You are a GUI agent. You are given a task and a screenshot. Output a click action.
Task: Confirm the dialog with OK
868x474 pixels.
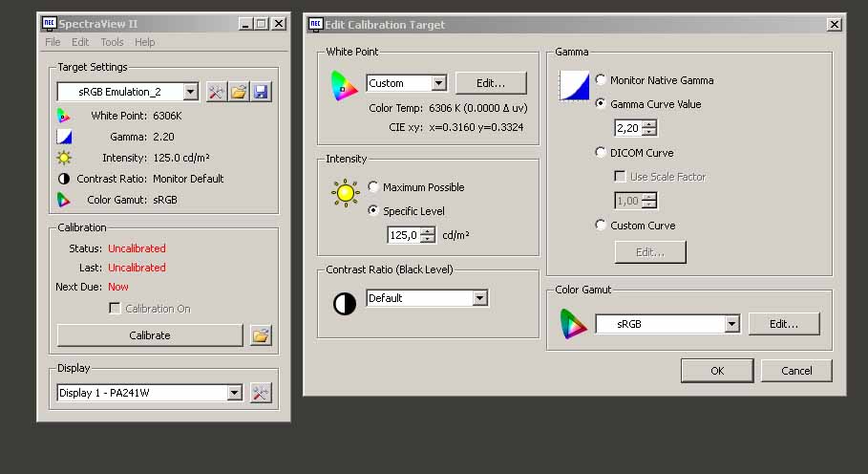coord(717,371)
